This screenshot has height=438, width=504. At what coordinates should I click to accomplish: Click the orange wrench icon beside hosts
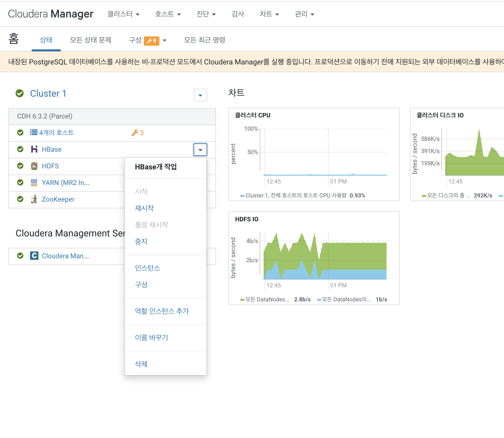(x=135, y=133)
